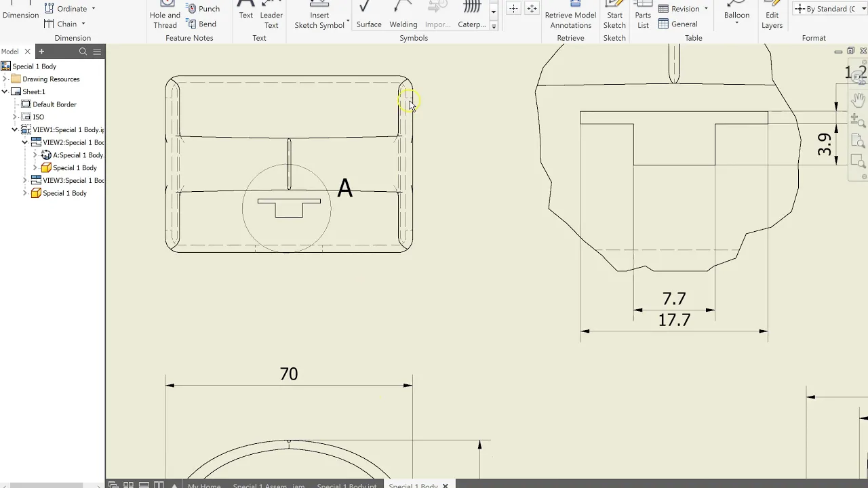Click the Center Pattern symbol icon
Viewport: 868px width, 488px height.
point(532,9)
